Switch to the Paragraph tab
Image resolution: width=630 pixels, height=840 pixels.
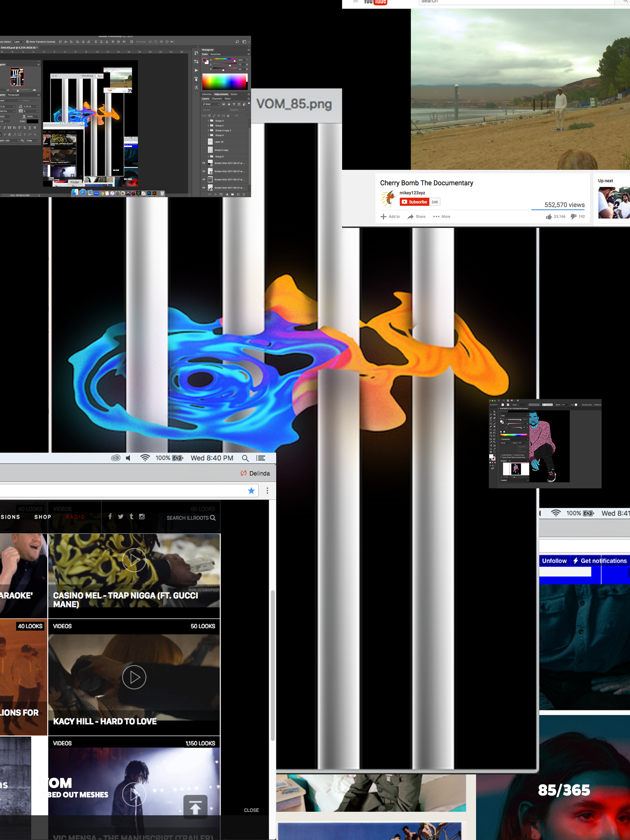click(x=14, y=95)
